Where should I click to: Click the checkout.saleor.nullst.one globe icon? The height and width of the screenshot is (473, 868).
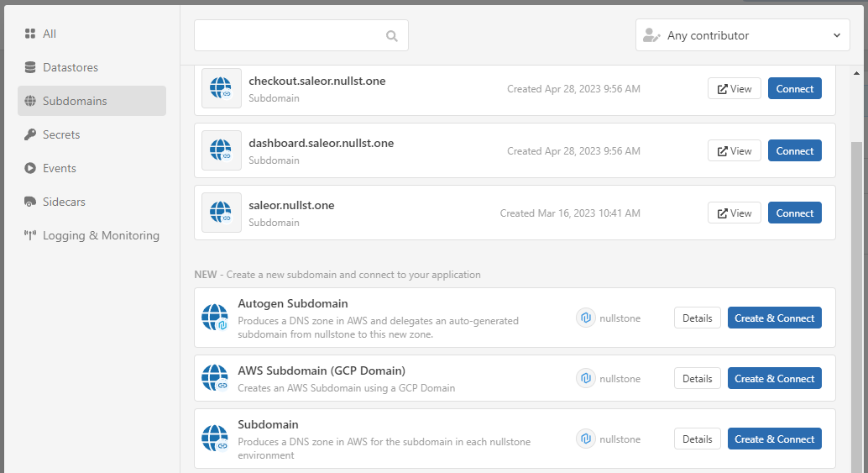(x=221, y=88)
